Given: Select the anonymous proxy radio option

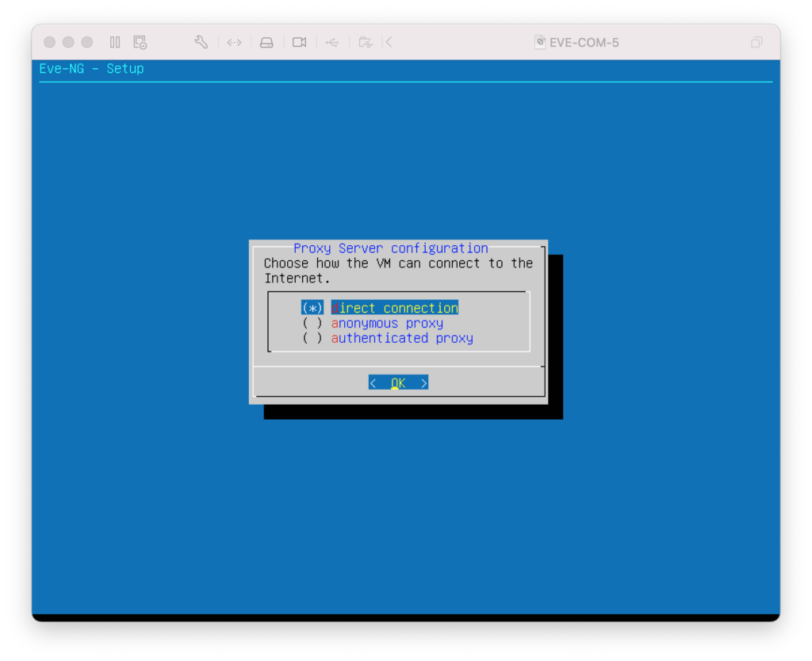Looking at the screenshot, I should click(x=373, y=323).
